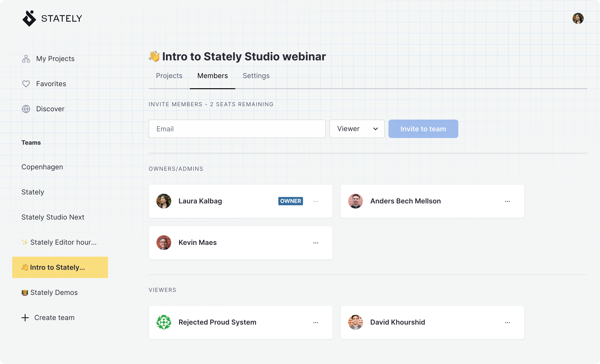Image resolution: width=600 pixels, height=364 pixels.
Task: Click the plus icon next to Create team
Action: point(25,317)
